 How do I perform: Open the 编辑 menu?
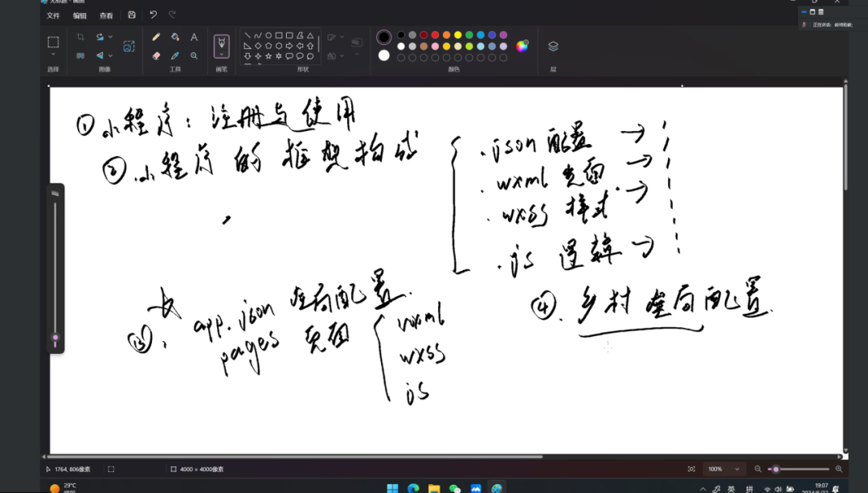[80, 15]
